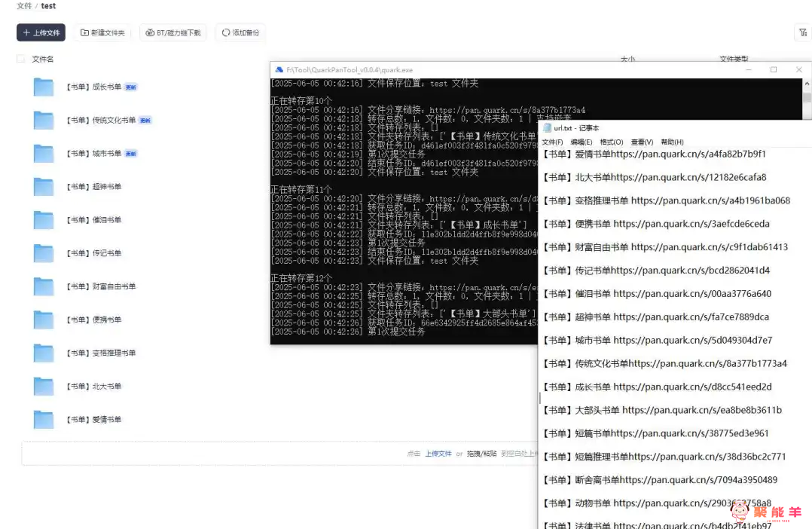
Task: Click the 爱情书单 line in Notepad
Action: tap(654, 154)
